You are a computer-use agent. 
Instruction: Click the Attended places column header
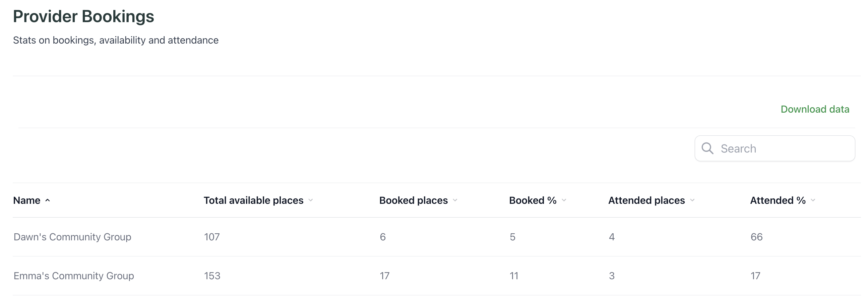[646, 200]
